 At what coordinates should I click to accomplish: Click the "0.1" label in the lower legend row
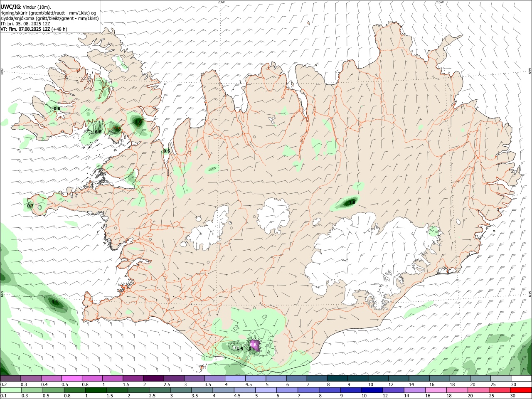click(x=3, y=396)
